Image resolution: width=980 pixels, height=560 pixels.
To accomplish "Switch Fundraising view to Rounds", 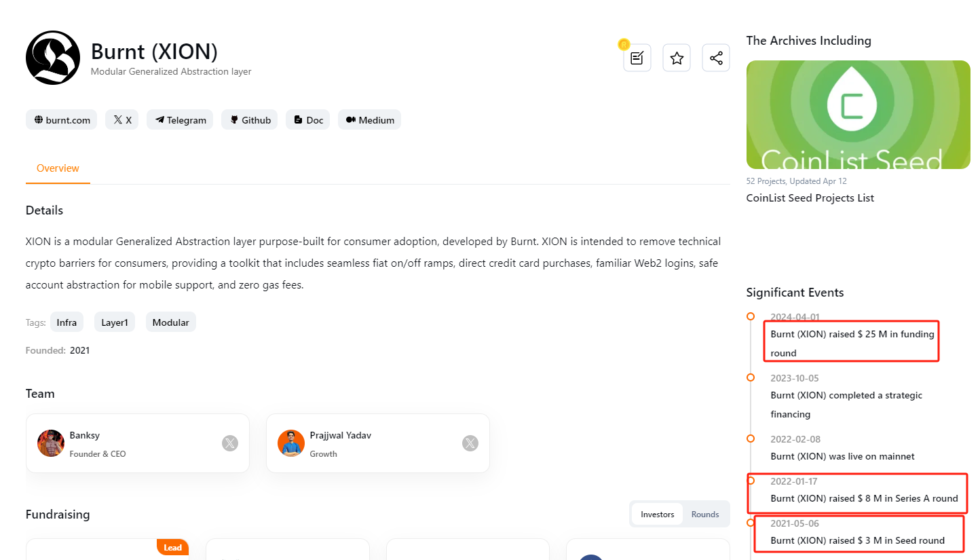I will click(705, 514).
